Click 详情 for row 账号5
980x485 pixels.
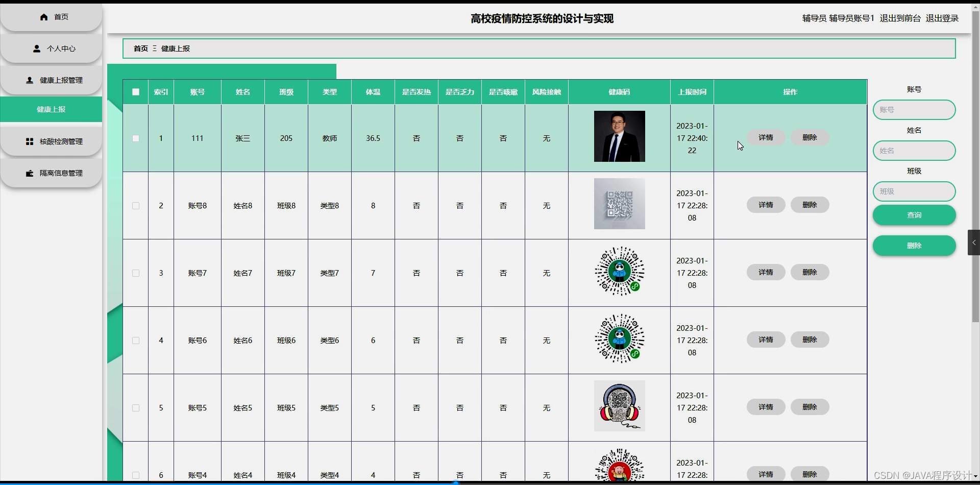tap(766, 407)
